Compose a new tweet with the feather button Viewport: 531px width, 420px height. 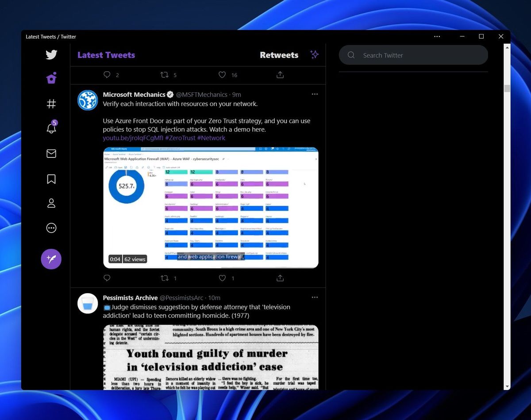pos(51,259)
